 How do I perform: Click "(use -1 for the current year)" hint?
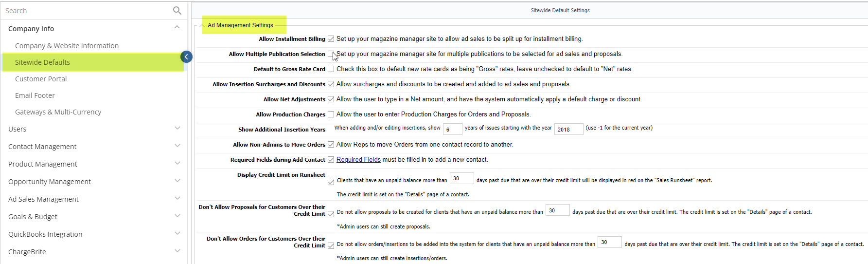[x=619, y=128]
